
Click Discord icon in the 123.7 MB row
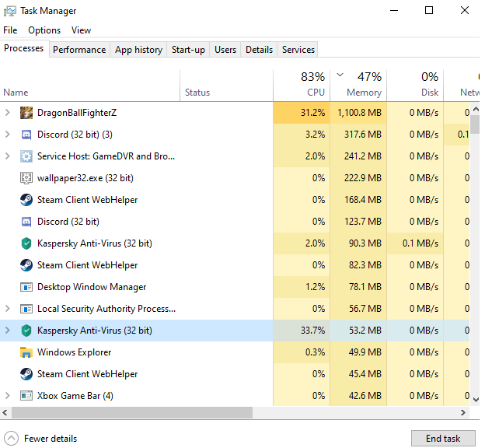[x=26, y=222]
